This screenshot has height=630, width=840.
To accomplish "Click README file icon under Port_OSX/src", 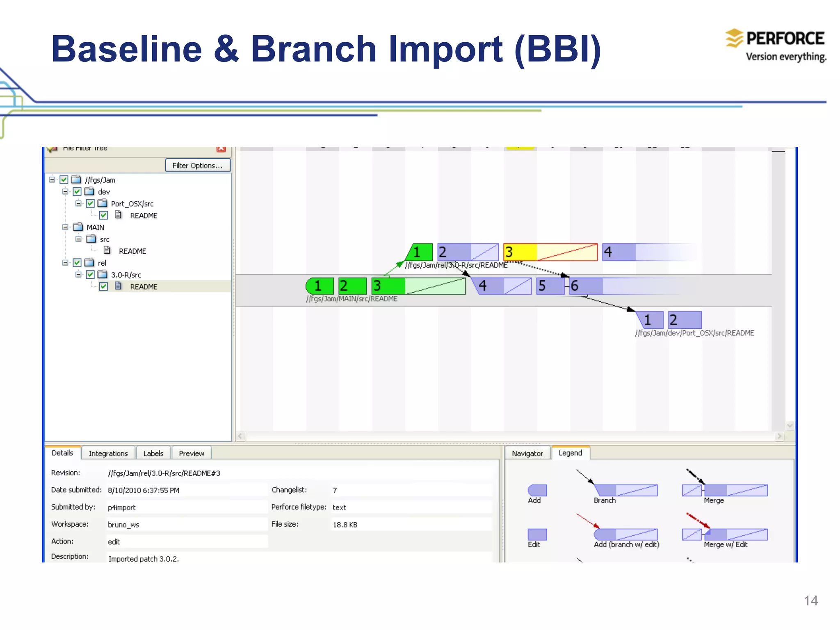I will click(x=118, y=215).
